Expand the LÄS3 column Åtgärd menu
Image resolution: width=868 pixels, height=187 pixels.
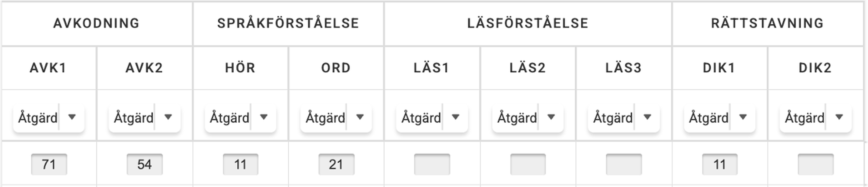pyautogui.click(x=623, y=117)
